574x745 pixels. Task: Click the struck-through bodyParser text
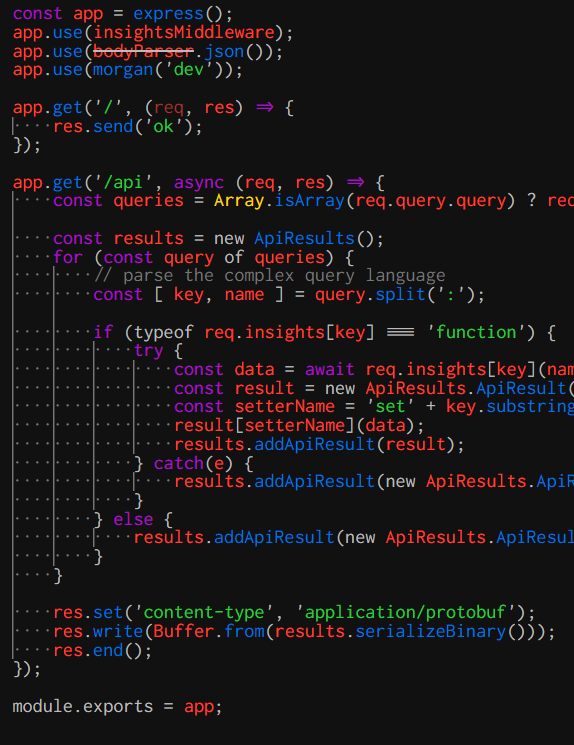coord(144,51)
